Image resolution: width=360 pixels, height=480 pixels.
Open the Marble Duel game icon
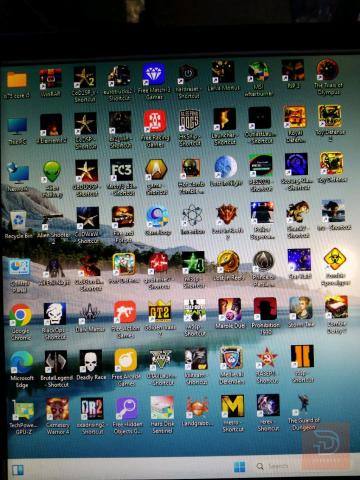[229, 309]
